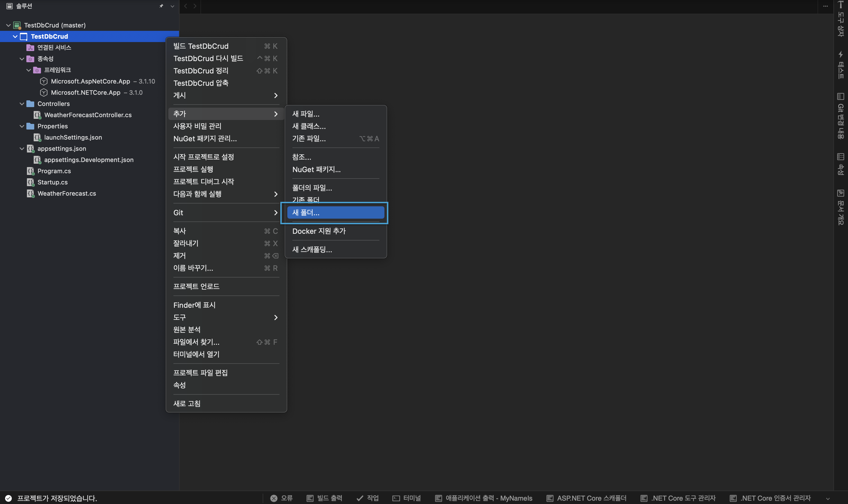848x504 pixels.
Task: Choose NuGet 패키지 관리... in context menu
Action: coord(205,138)
